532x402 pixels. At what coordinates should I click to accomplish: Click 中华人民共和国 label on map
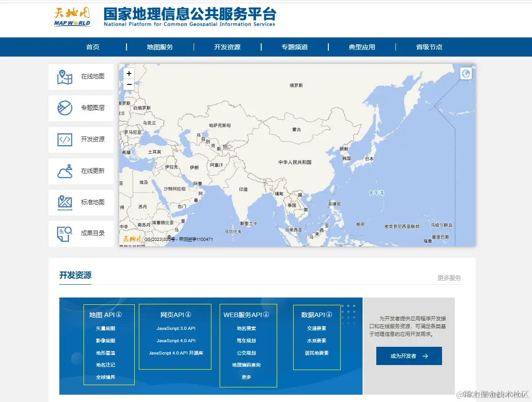tap(295, 162)
